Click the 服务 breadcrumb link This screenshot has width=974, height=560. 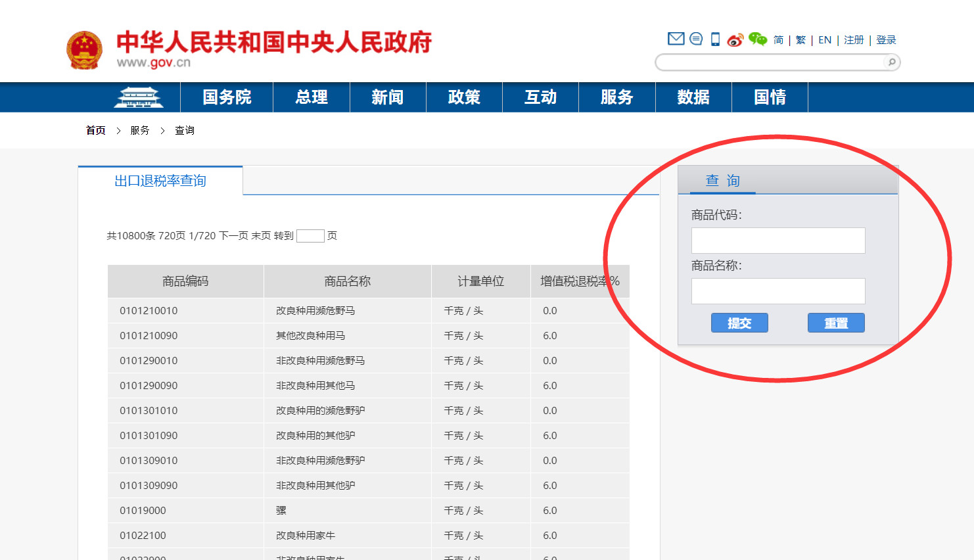[139, 130]
